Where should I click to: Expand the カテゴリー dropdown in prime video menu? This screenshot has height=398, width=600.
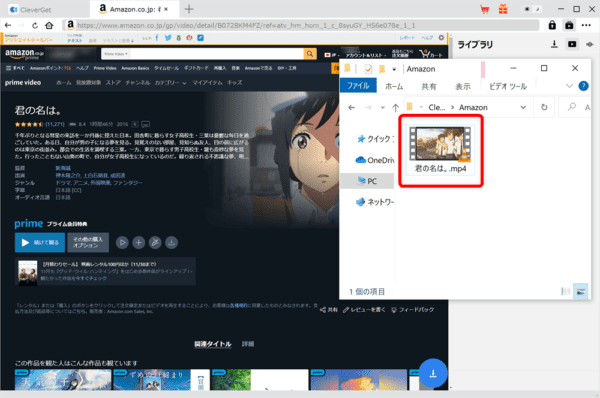pyautogui.click(x=170, y=83)
